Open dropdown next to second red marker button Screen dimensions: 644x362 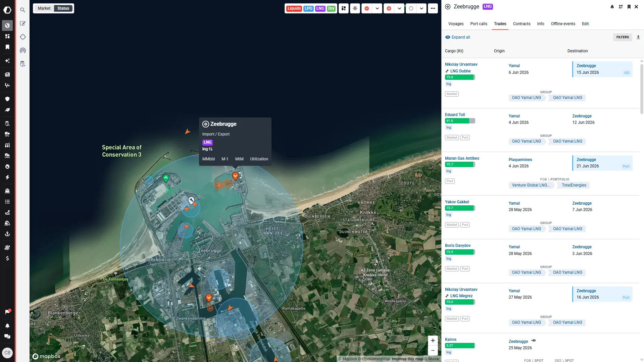pos(399,8)
